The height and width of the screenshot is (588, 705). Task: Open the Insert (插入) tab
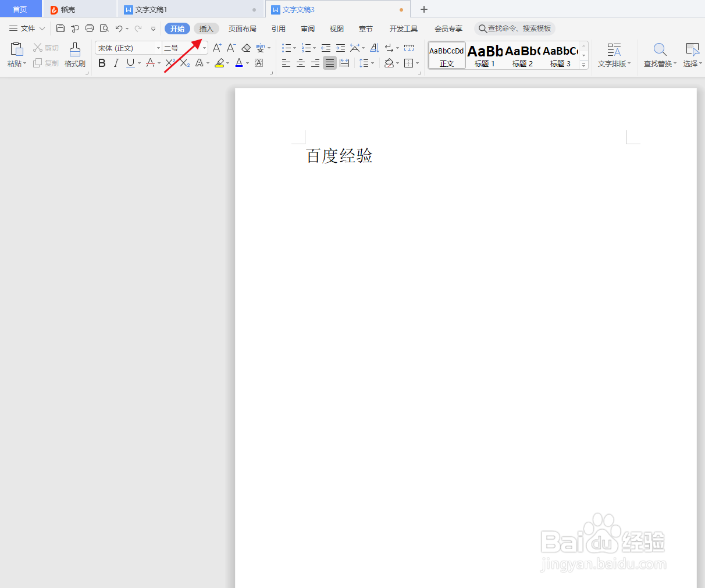(206, 28)
